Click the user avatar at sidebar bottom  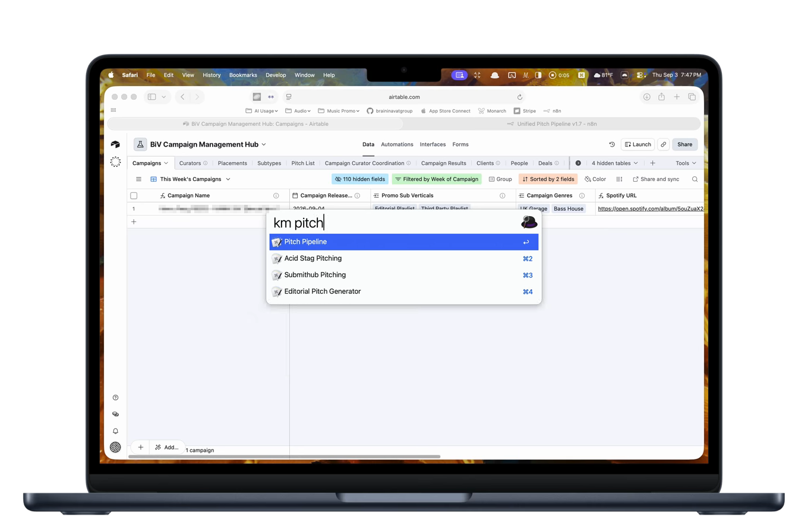pos(115,447)
